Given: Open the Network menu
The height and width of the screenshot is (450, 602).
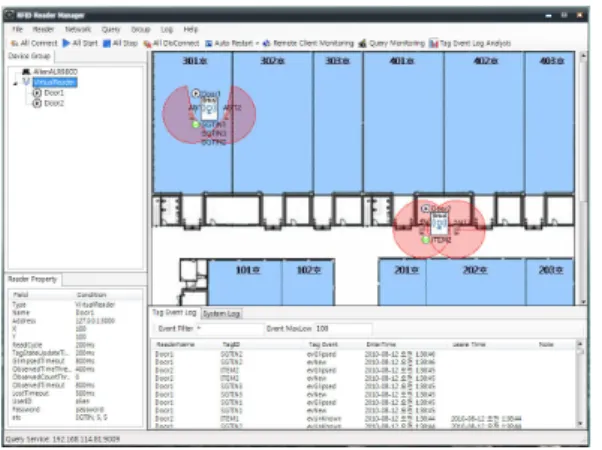Looking at the screenshot, I should point(78,29).
